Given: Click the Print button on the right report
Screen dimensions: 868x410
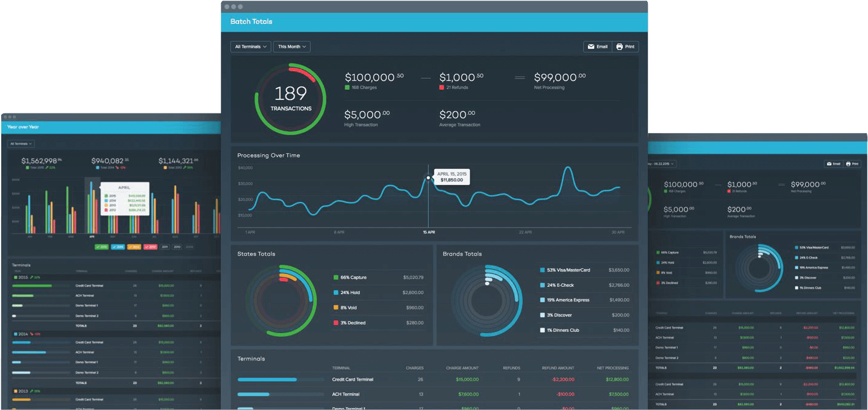Looking at the screenshot, I should [852, 164].
